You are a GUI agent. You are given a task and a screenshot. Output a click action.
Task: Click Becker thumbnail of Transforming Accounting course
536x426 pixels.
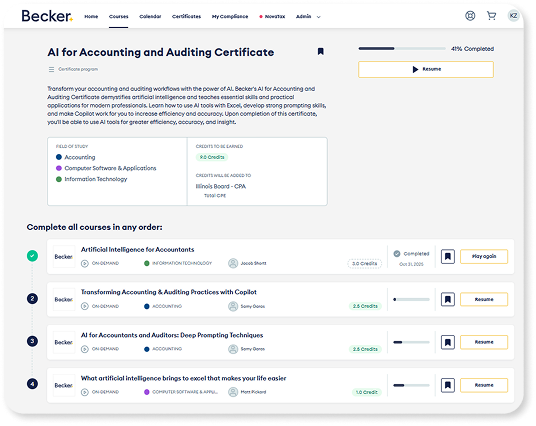click(64, 299)
